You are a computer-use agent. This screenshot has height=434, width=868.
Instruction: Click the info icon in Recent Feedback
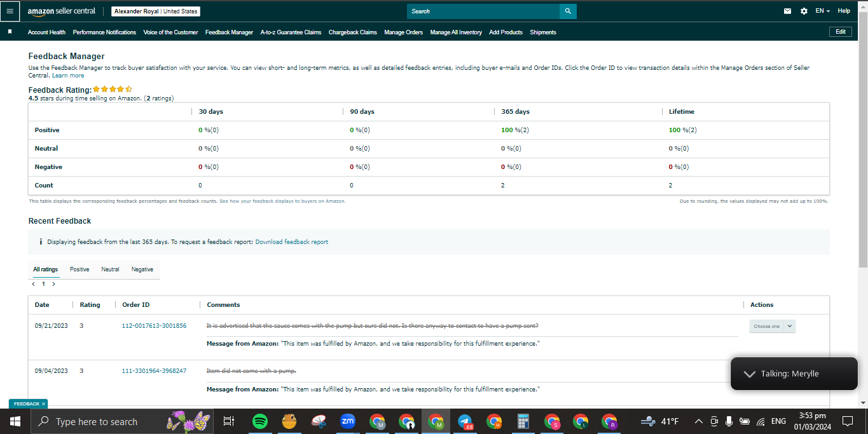41,242
